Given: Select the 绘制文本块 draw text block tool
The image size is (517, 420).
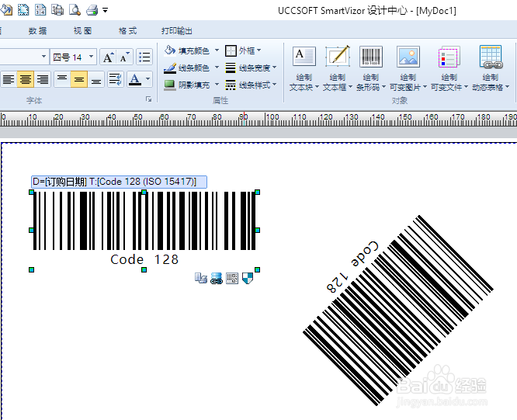Looking at the screenshot, I should point(304,68).
